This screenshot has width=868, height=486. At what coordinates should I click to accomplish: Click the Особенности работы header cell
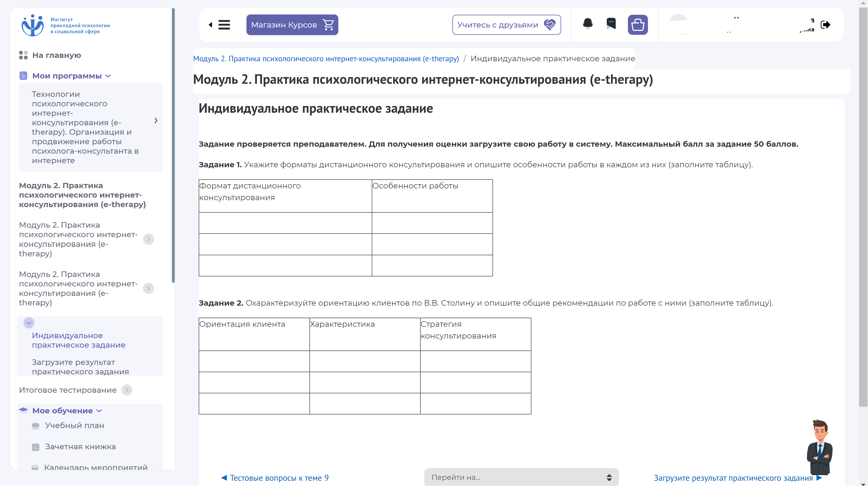432,196
